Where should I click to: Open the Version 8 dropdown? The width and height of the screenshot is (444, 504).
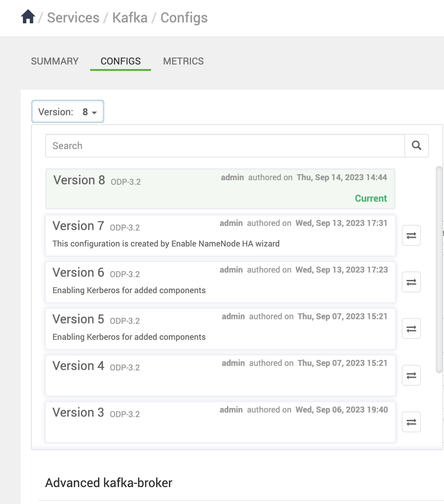point(68,112)
